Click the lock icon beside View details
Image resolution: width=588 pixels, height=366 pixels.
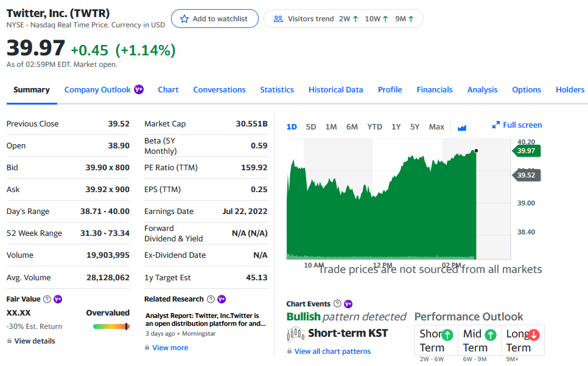point(9,340)
